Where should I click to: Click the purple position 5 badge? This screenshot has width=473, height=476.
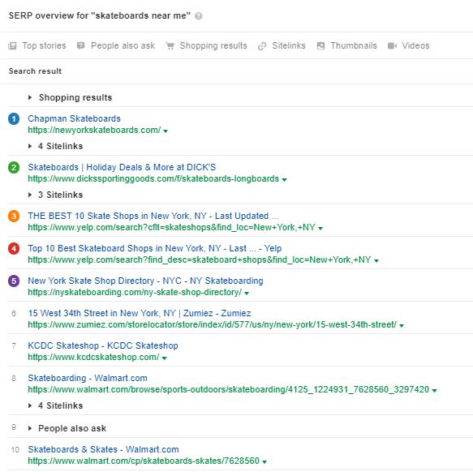[14, 281]
